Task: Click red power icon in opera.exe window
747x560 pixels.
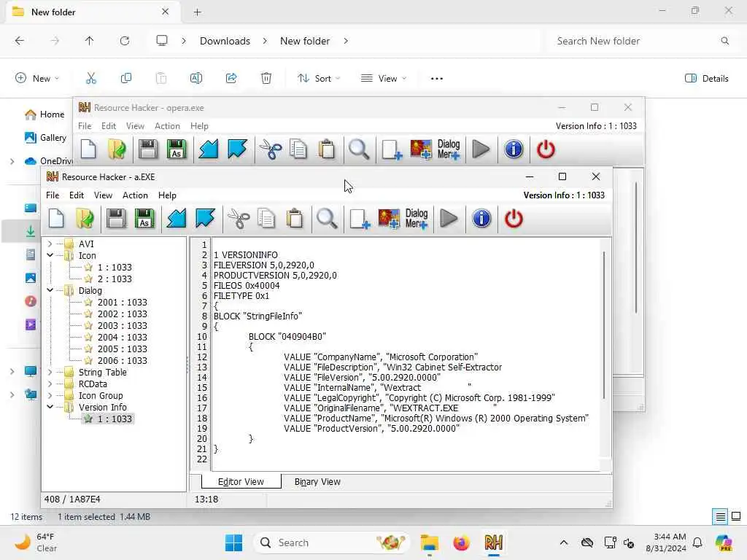Action: pos(546,149)
